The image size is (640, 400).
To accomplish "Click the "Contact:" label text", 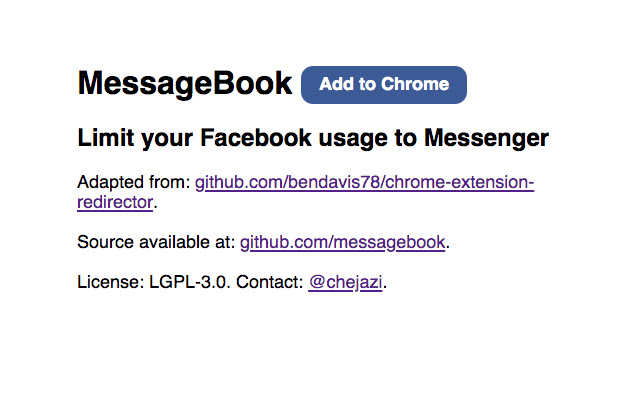I will pos(269,282).
